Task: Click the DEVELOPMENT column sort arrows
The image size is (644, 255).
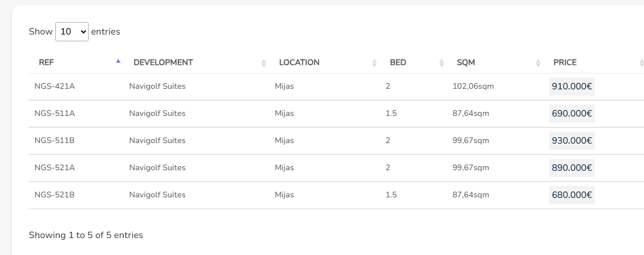Action: 264,63
